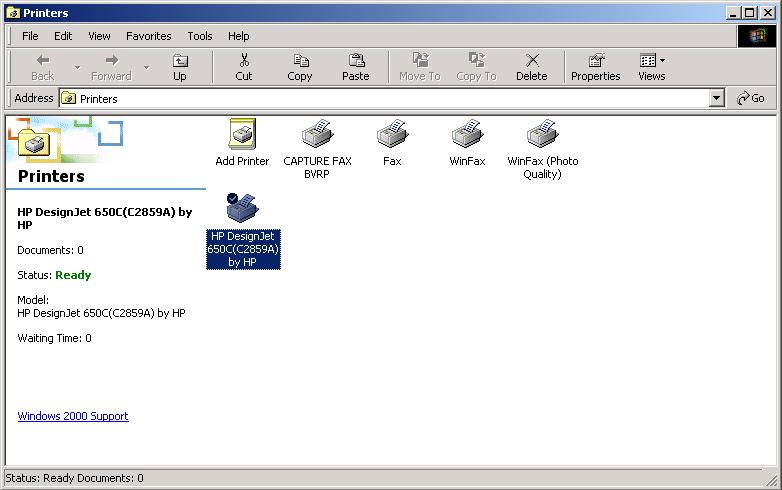The width and height of the screenshot is (782, 490).
Task: Click the Documents: 0 text in side panel
Action: coord(50,250)
